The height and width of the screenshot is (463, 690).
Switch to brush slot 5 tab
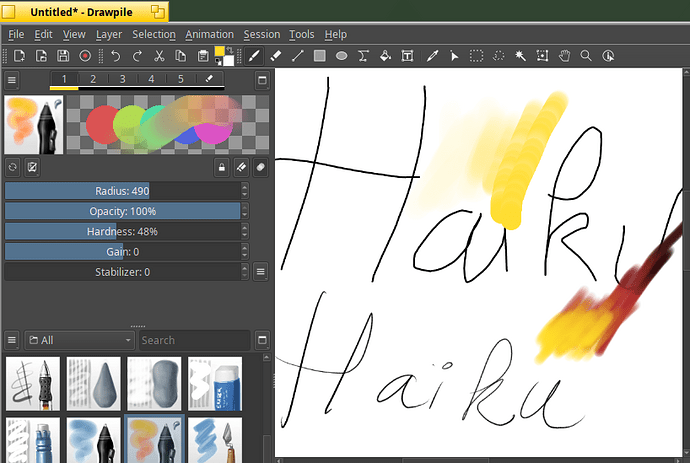point(180,79)
